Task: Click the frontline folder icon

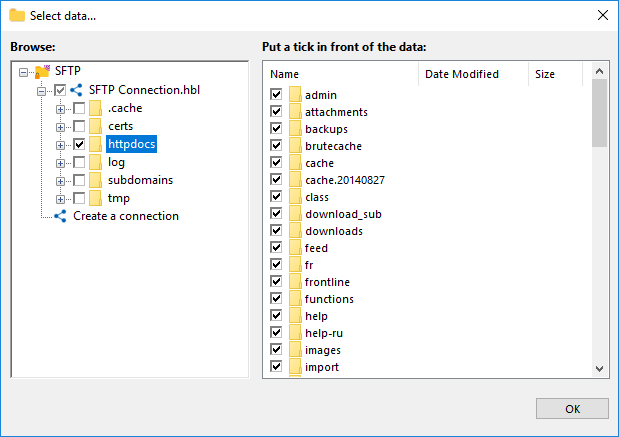Action: pyautogui.click(x=295, y=282)
